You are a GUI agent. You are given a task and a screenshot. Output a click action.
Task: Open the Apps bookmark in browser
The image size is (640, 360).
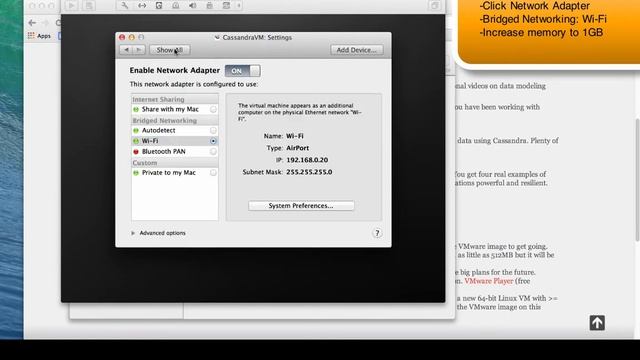tap(39, 36)
